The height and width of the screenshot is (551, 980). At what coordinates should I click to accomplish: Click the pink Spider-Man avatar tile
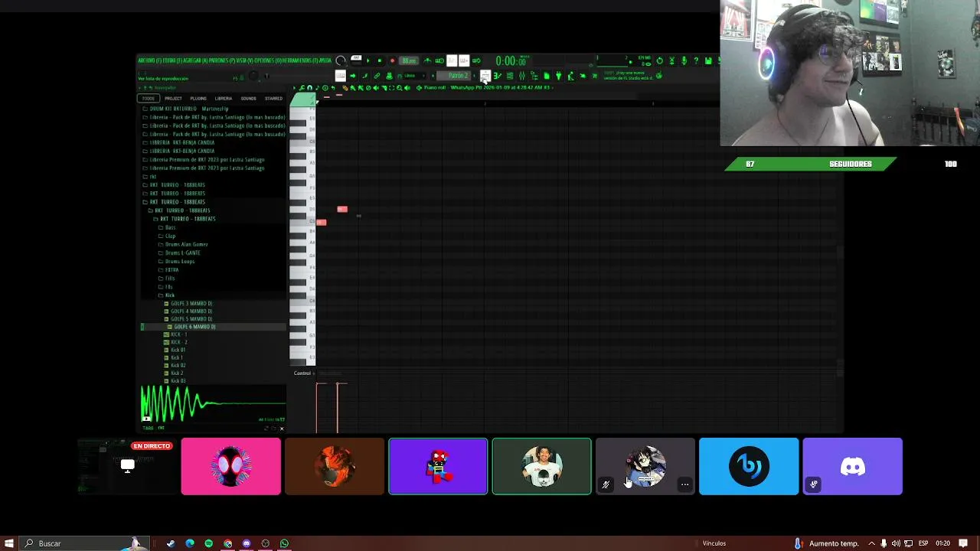click(x=230, y=466)
